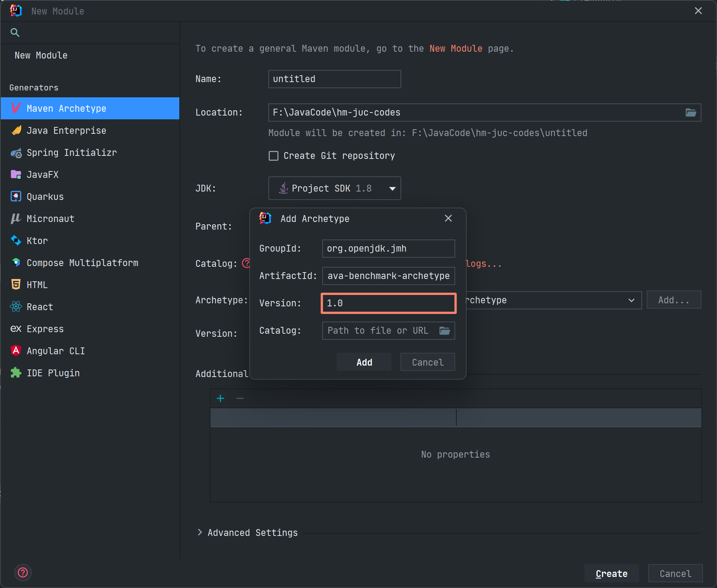This screenshot has width=717, height=588.
Task: Click the Catalog help question mark icon
Action: (246, 263)
